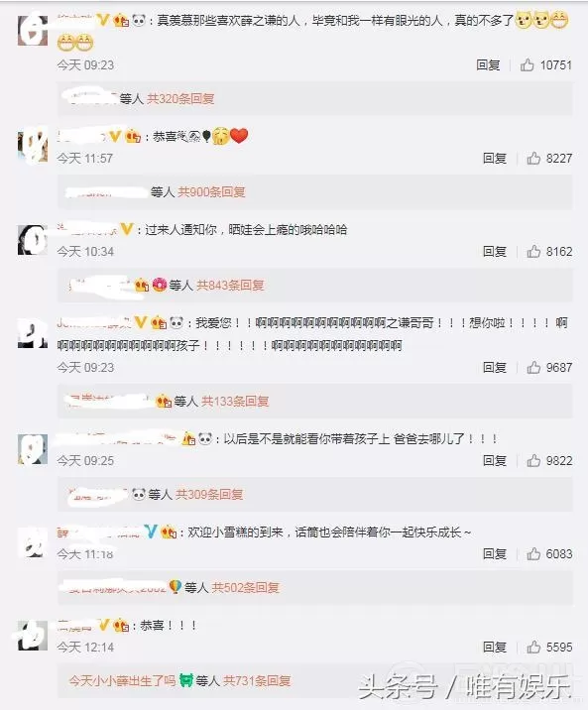The height and width of the screenshot is (710, 588).
Task: Like the 12:14 comment with 5595
Action: (533, 648)
